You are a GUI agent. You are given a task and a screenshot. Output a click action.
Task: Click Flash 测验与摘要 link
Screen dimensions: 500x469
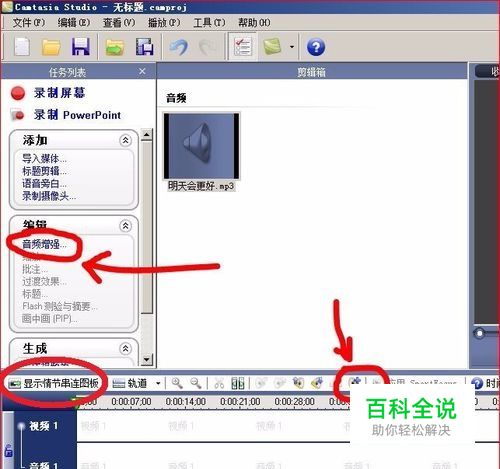[x=60, y=306]
